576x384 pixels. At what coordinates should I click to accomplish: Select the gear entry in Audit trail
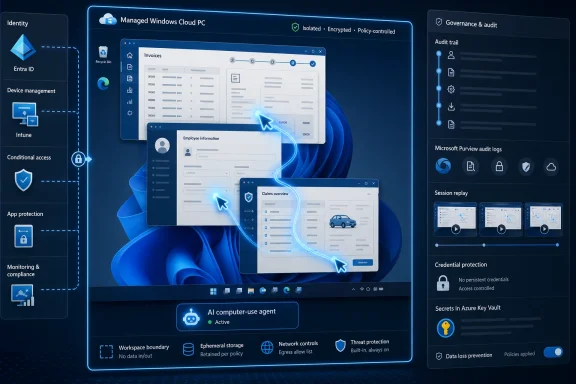point(451,89)
